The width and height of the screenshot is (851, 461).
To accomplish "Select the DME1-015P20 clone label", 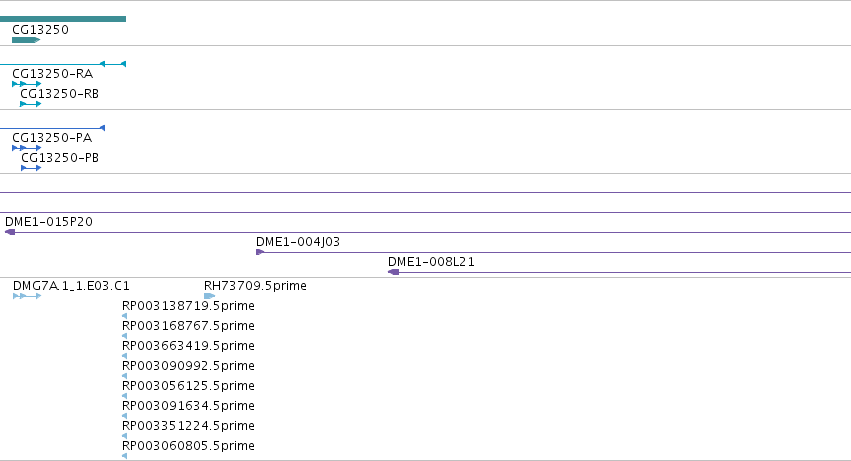I will (x=49, y=222).
